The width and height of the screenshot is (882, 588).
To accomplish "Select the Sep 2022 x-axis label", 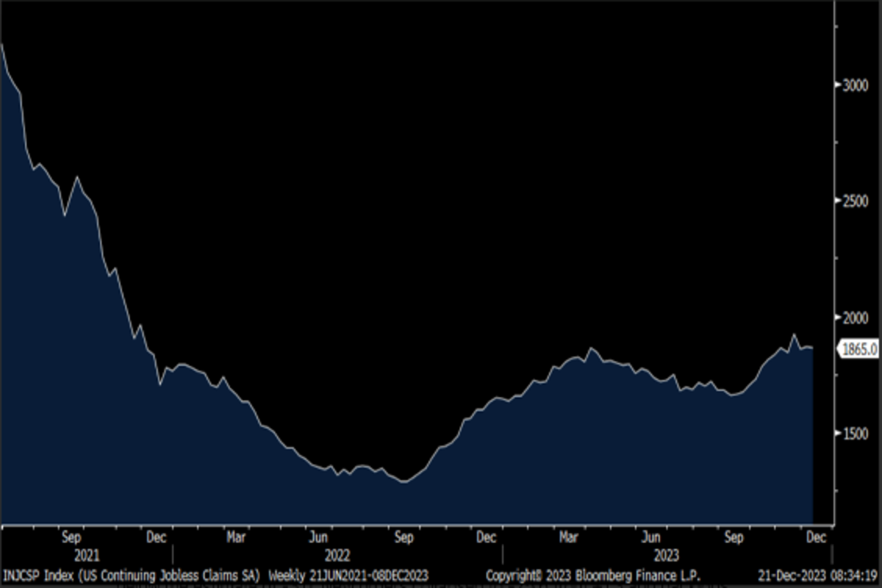I will (404, 538).
